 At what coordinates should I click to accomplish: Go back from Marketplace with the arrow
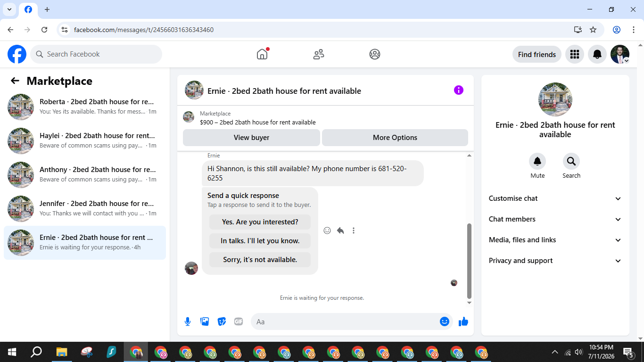(x=15, y=81)
